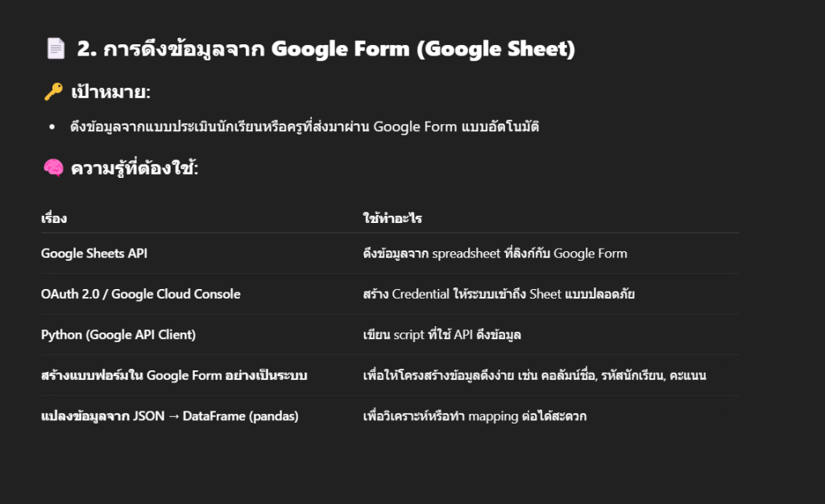Click the brain emoji beside ความรู้ที่ต้องใช้

point(52,168)
